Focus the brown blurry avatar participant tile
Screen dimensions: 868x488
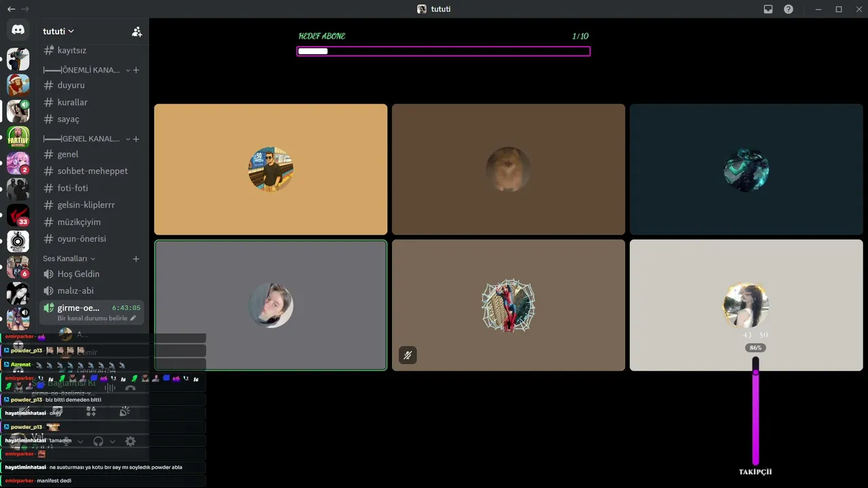pyautogui.click(x=509, y=169)
